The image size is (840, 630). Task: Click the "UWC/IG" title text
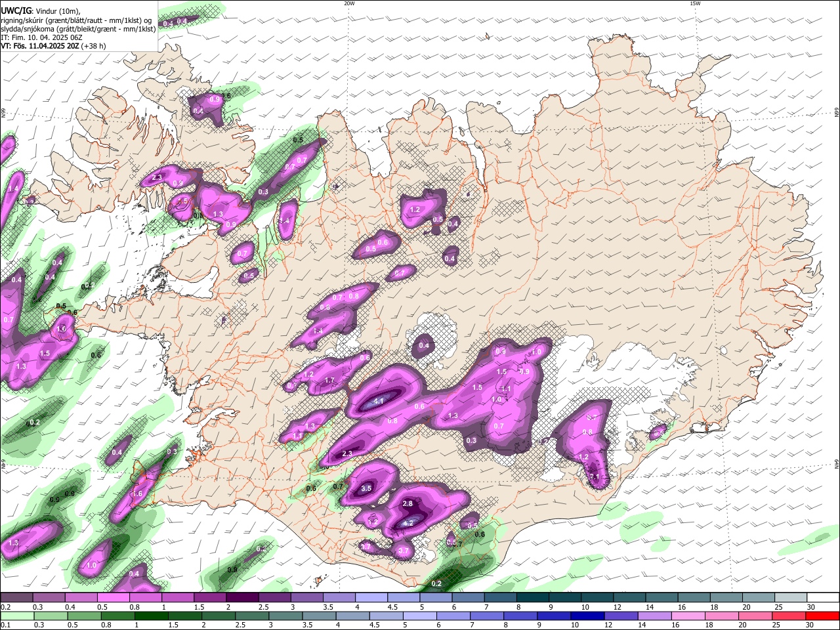(16, 10)
